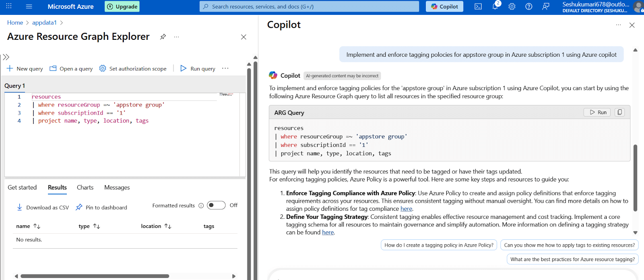Viewport: 644px width, 280px height.
Task: Select 'Can you show me how to apply tags' suggestion
Action: 570,245
